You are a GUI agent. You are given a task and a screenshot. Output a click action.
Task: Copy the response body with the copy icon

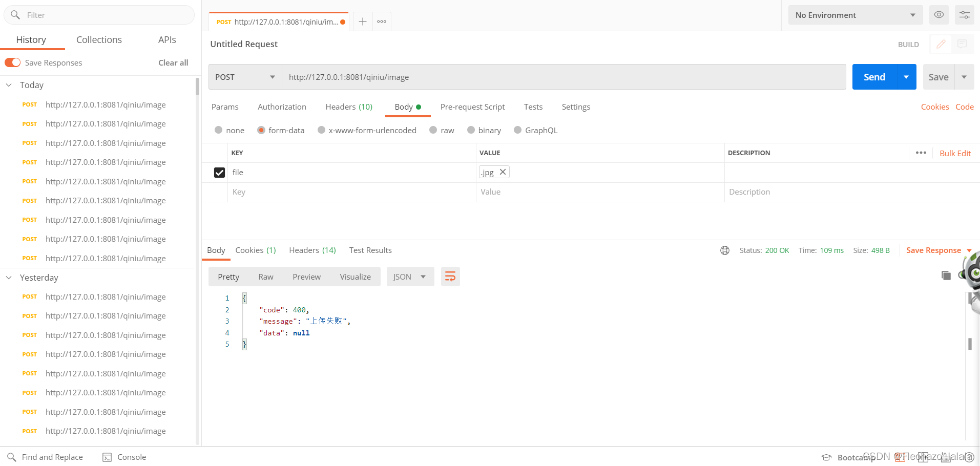pyautogui.click(x=946, y=276)
